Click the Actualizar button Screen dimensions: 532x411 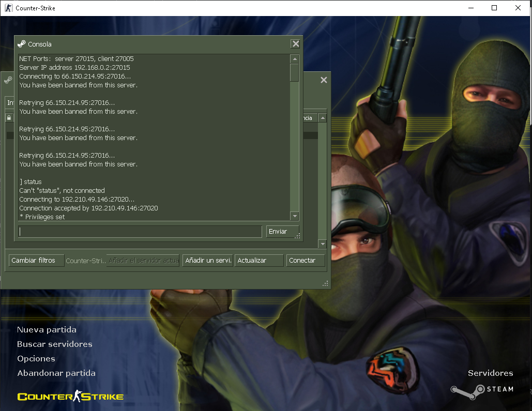259,261
